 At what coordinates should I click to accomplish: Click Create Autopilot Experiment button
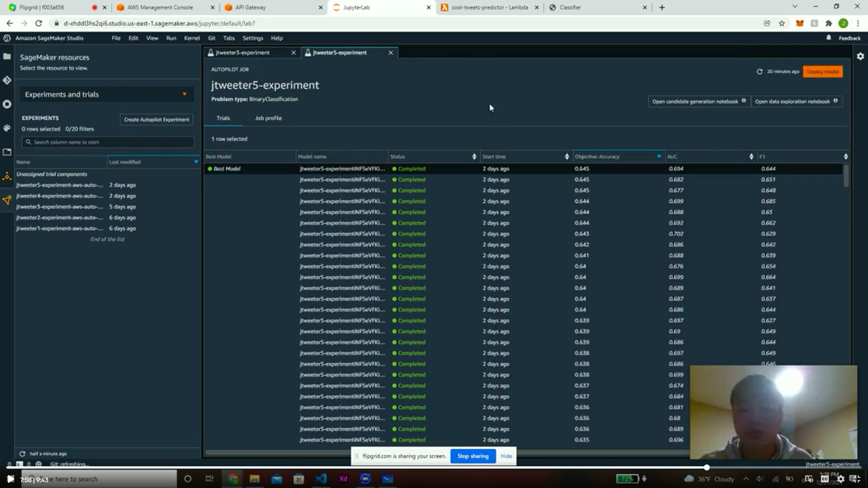click(x=156, y=120)
